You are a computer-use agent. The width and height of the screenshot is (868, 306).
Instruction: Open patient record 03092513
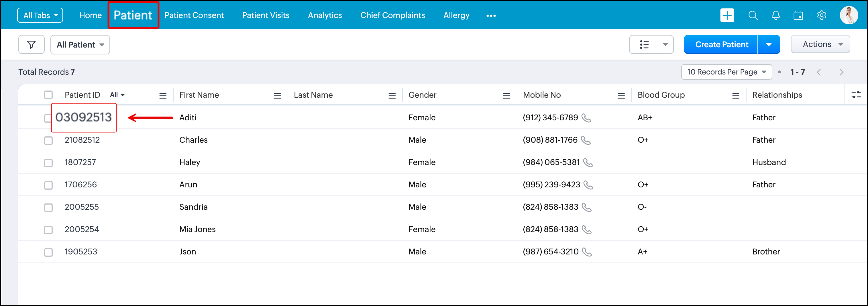click(83, 117)
